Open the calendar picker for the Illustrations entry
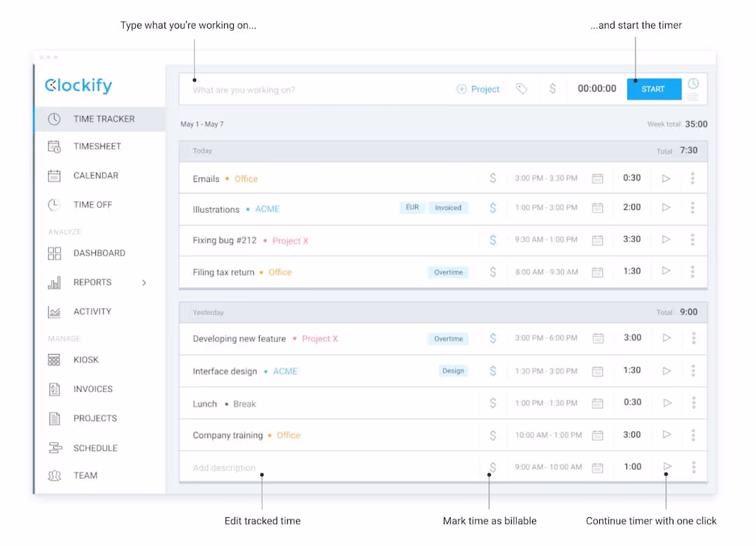Screen dimensions: 756x546 pos(598,207)
